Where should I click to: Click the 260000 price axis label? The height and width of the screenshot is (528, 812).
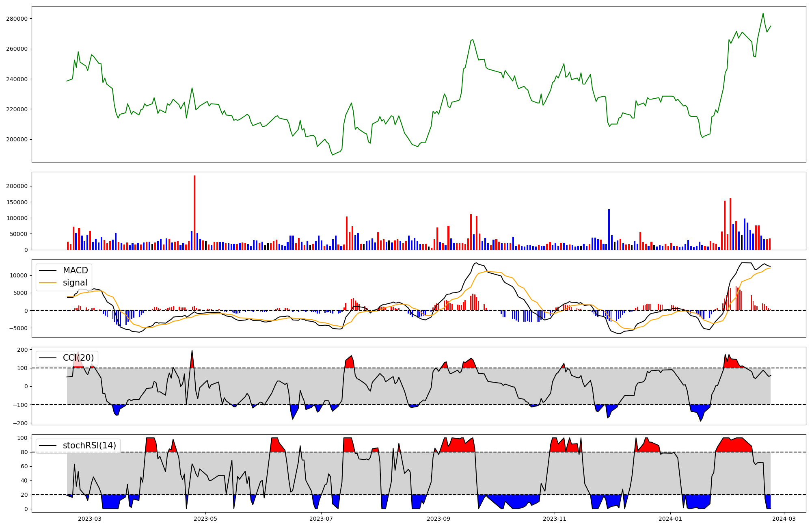click(x=17, y=49)
